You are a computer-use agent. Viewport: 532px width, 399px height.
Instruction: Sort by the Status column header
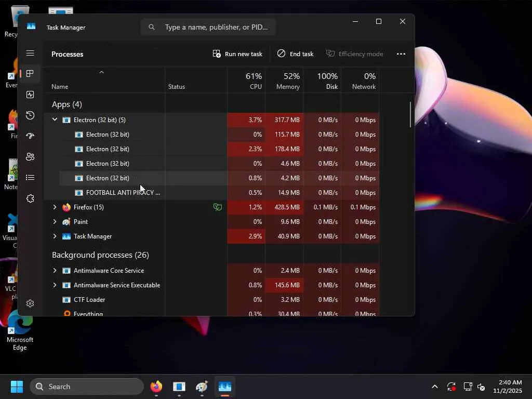click(196, 81)
